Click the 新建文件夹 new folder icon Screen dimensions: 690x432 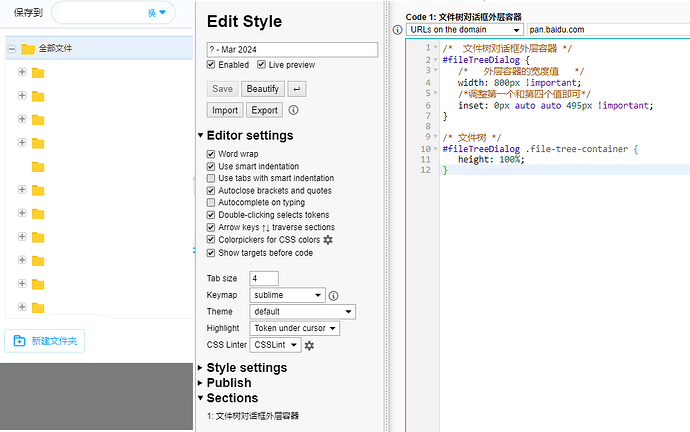pyautogui.click(x=19, y=341)
